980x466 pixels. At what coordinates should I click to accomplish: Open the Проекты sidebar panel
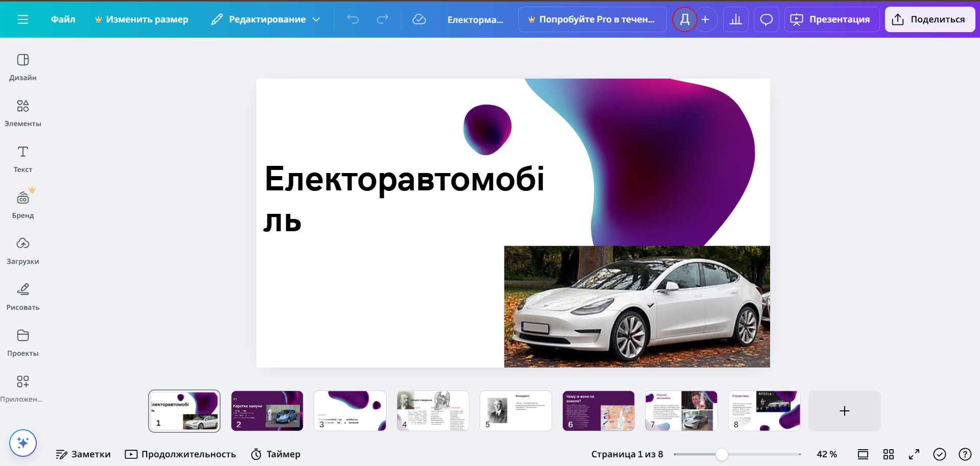pos(23,342)
